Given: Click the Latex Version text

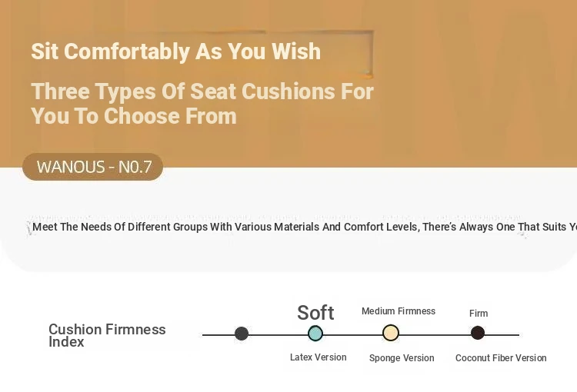Looking at the screenshot, I should coord(319,357).
